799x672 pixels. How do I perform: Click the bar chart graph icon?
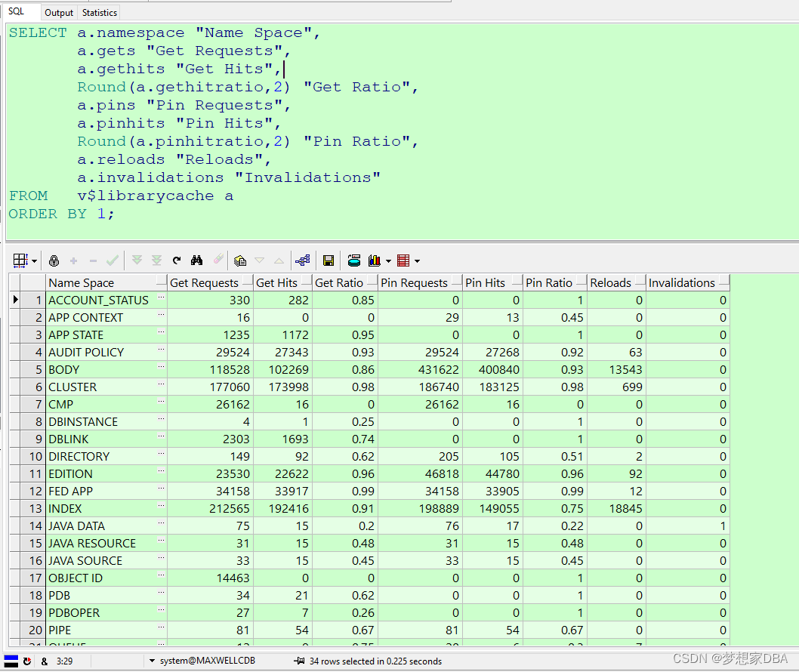pos(375,260)
